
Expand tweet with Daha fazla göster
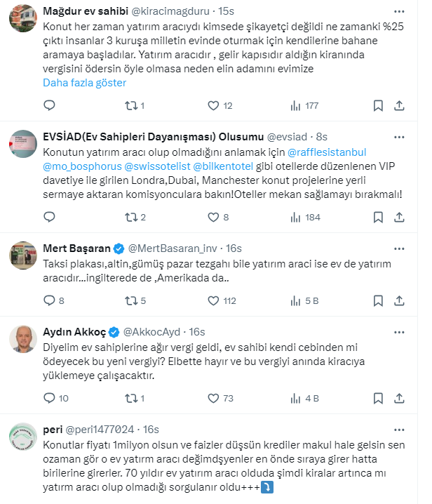coord(84,83)
